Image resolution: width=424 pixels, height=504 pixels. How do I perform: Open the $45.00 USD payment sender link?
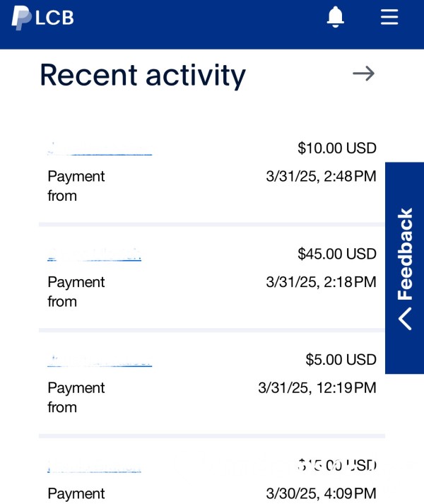[94, 254]
